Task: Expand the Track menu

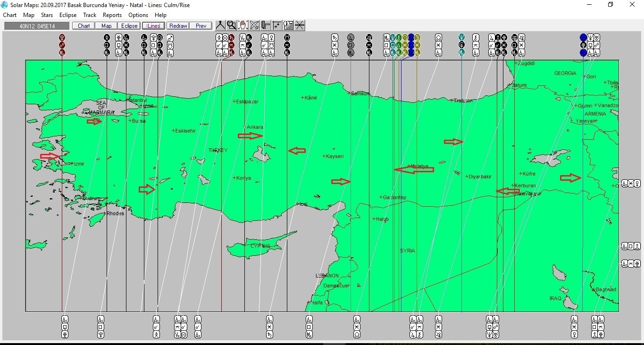Action: (x=90, y=15)
